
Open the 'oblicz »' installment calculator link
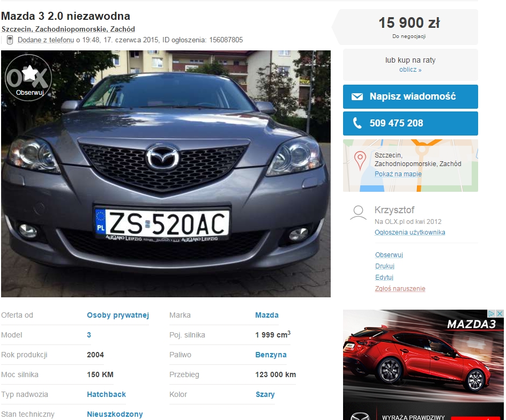coord(410,70)
